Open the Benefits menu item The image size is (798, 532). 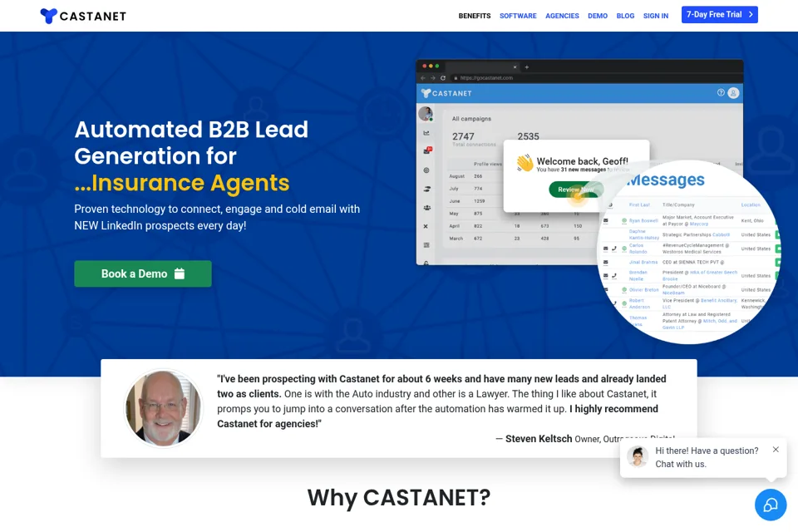475,16
